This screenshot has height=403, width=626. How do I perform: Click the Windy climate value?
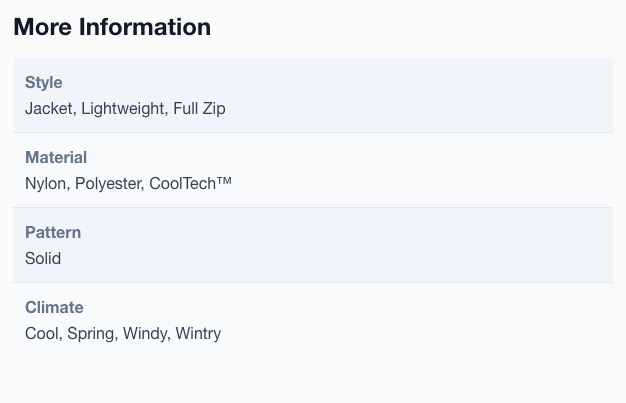point(145,334)
